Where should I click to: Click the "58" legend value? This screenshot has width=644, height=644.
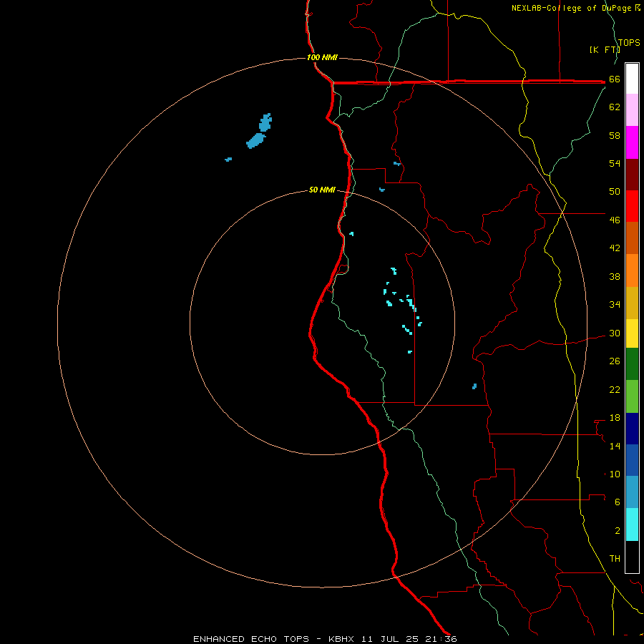(x=615, y=135)
